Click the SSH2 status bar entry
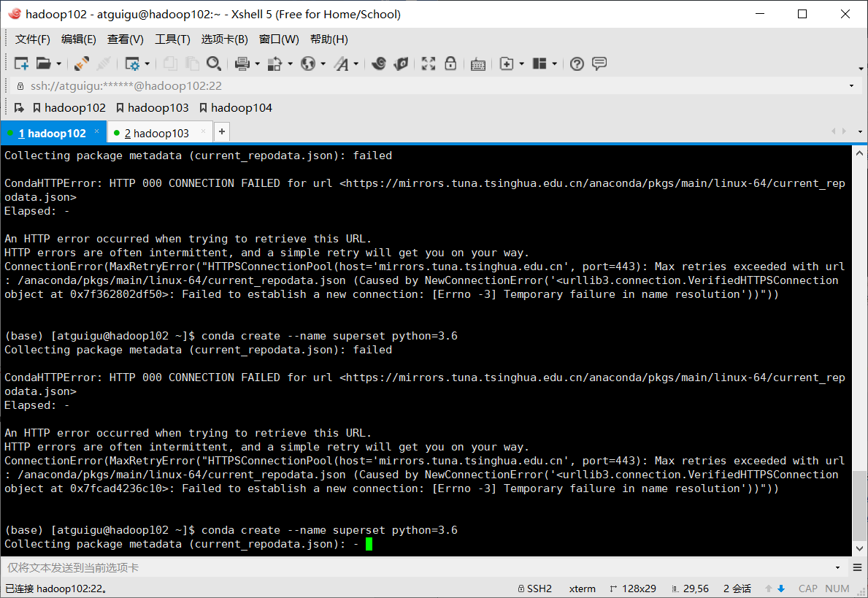The image size is (868, 598). (x=535, y=589)
